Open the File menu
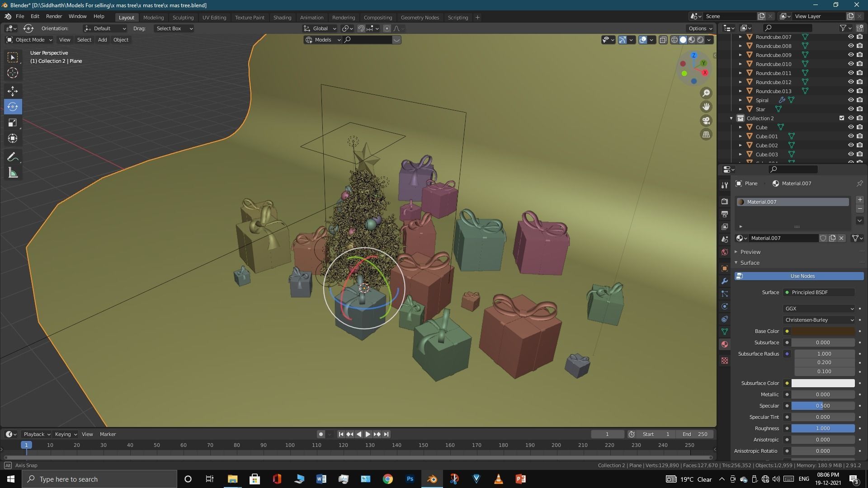The image size is (868, 488). (20, 16)
